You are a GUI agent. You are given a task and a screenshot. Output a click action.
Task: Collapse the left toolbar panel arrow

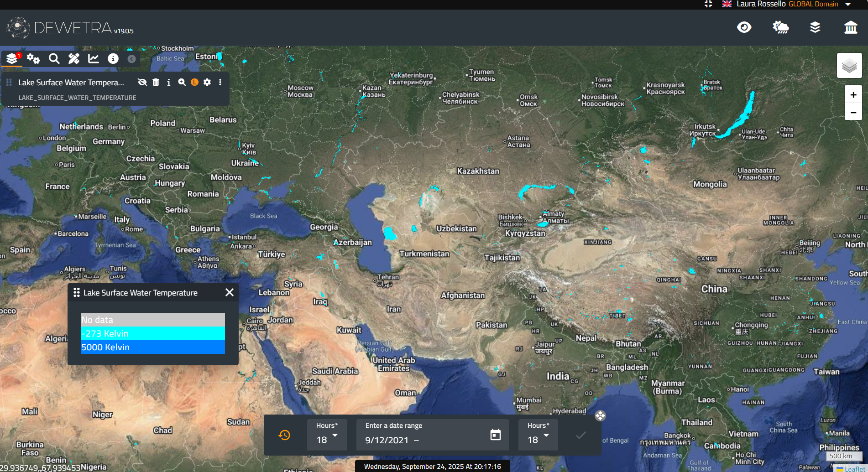pos(131,59)
